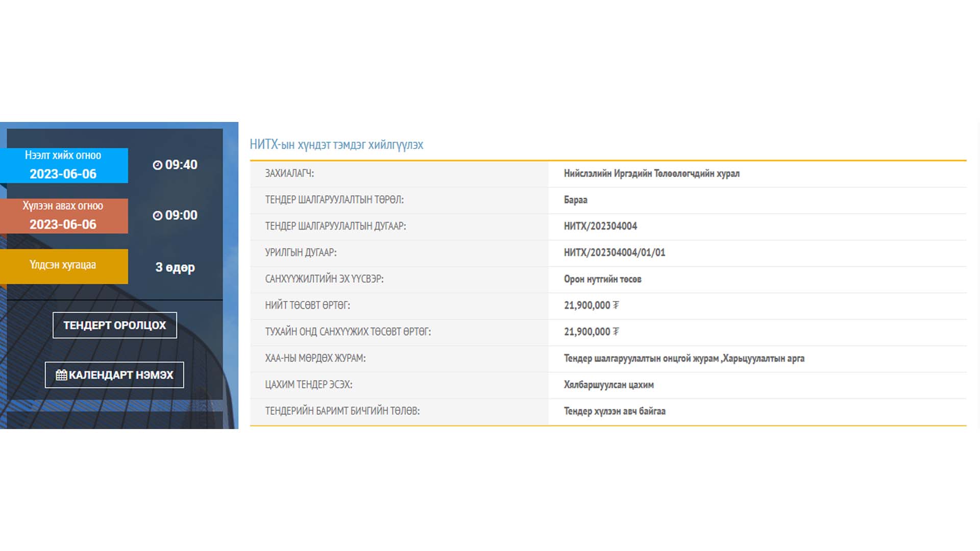Click the Нээлт хийх огноо blue date box
980x551 pixels.
tap(63, 165)
